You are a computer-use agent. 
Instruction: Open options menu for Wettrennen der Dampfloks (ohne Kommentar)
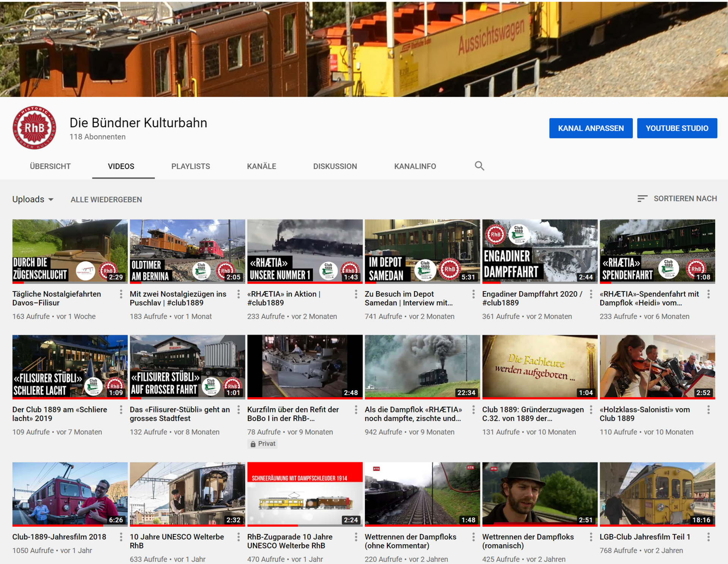(473, 537)
